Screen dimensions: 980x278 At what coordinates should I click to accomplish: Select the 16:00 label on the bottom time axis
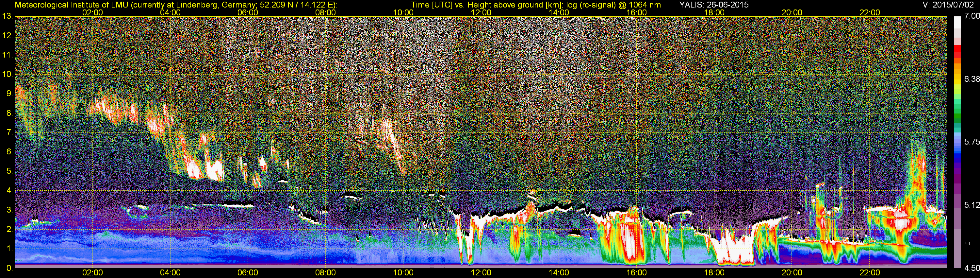[x=636, y=273]
